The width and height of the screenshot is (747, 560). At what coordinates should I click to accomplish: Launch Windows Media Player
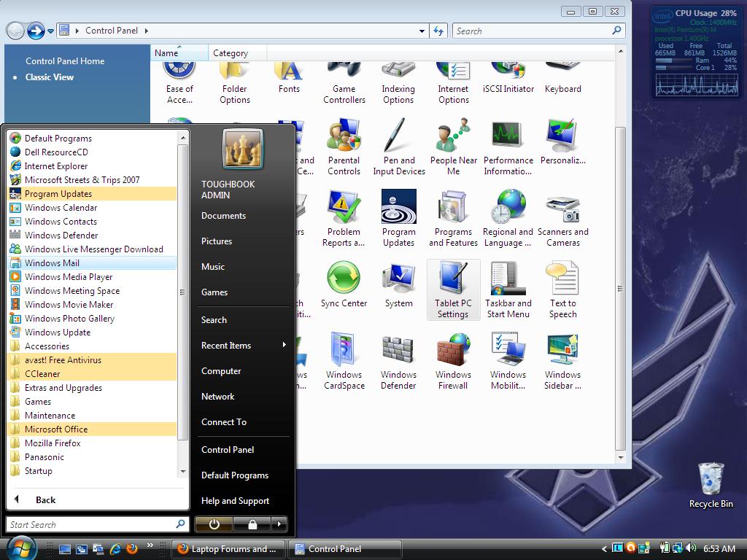pyautogui.click(x=93, y=276)
